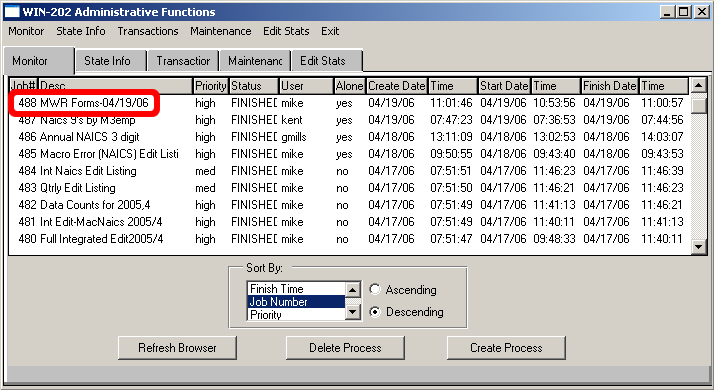Switch to the Edit Stats tab
This screenshot has width=714, height=390.
coord(327,61)
